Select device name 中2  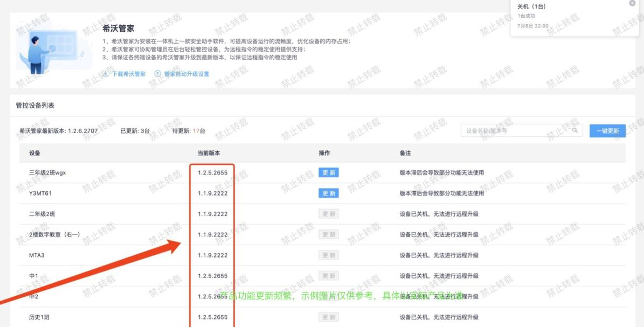[x=33, y=296]
